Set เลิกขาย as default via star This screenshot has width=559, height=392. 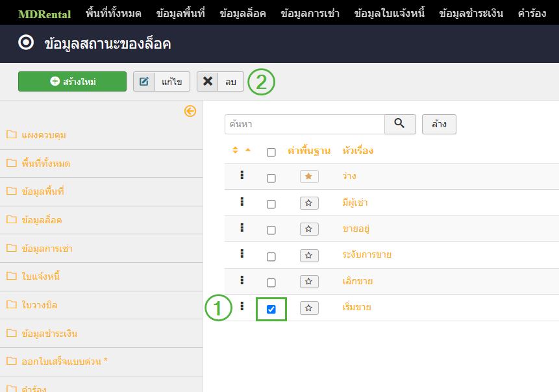(309, 282)
